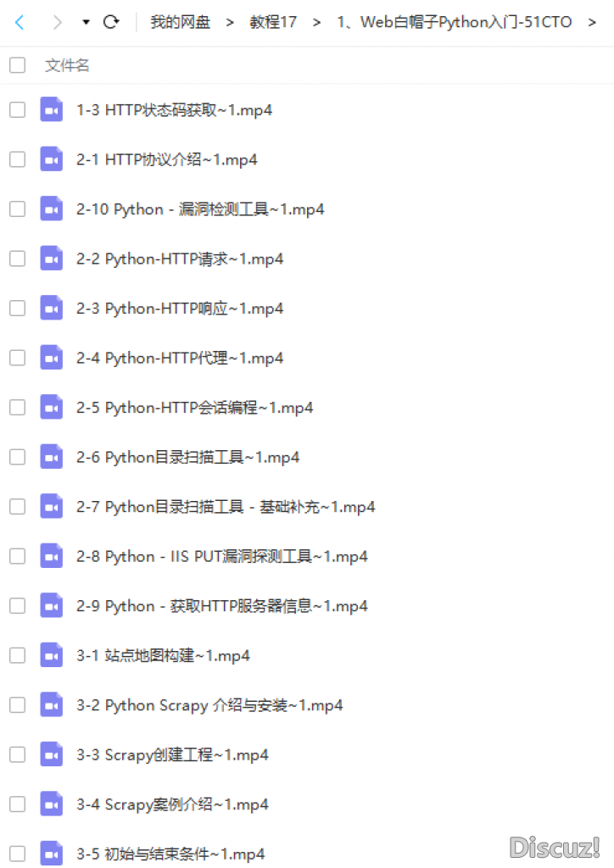Select file name 1-3 HTTP状态码获取~1.mp4
Image resolution: width=614 pixels, height=868 pixels.
175,110
